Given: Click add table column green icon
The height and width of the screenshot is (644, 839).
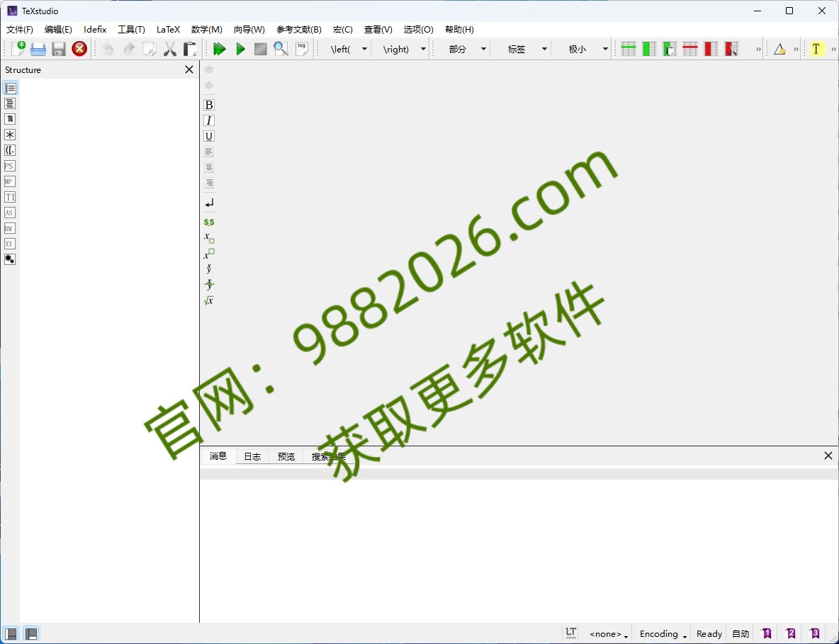Looking at the screenshot, I should point(649,49).
